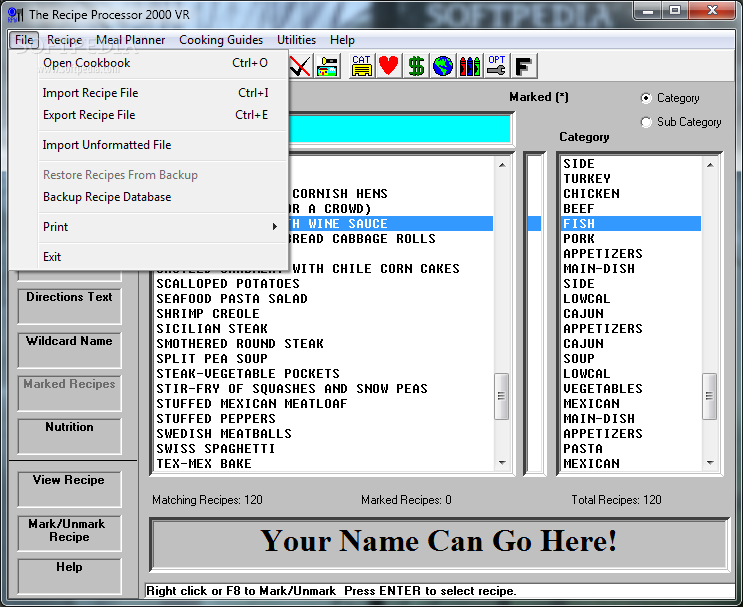Click the Help button in the sidebar
The height and width of the screenshot is (607, 743).
point(69,576)
